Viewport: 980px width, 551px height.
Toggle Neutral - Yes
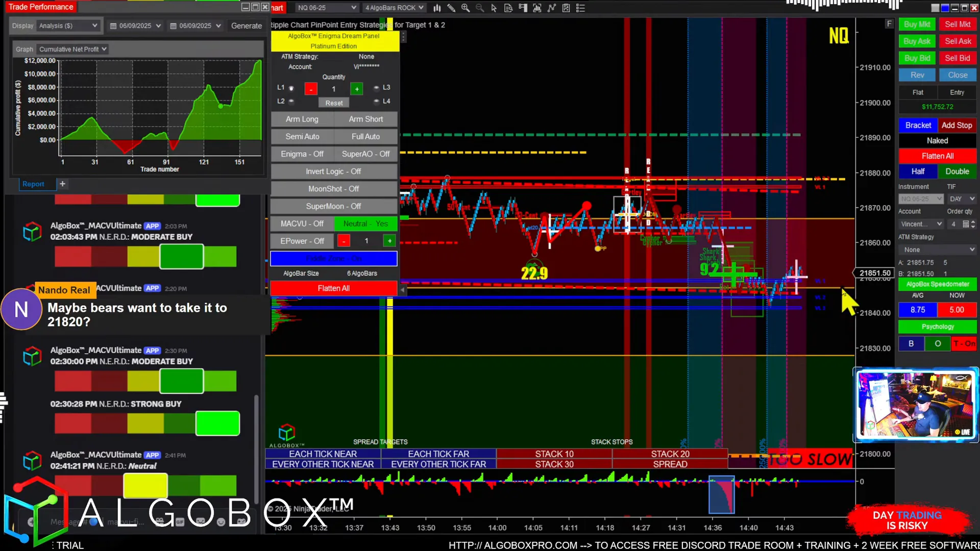[365, 223]
